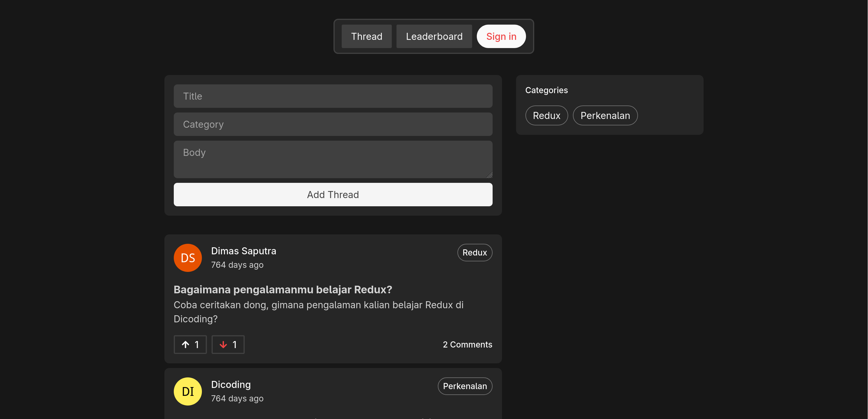Image resolution: width=868 pixels, height=419 pixels.
Task: Select the Perkenalan badge on Dicoding's thread
Action: [x=465, y=386]
